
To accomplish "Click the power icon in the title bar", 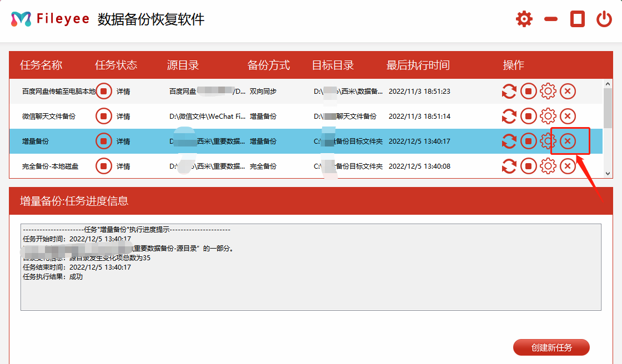I will click(x=605, y=18).
